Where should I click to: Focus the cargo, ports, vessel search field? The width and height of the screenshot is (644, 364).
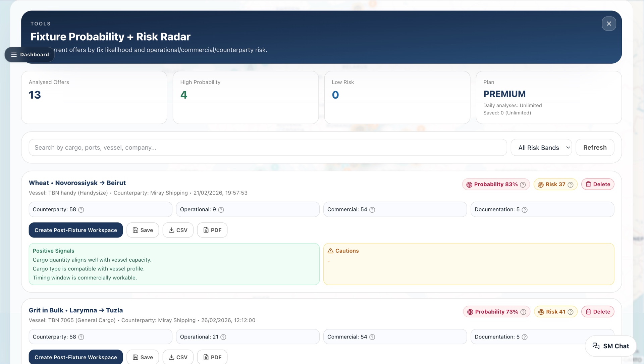267,148
